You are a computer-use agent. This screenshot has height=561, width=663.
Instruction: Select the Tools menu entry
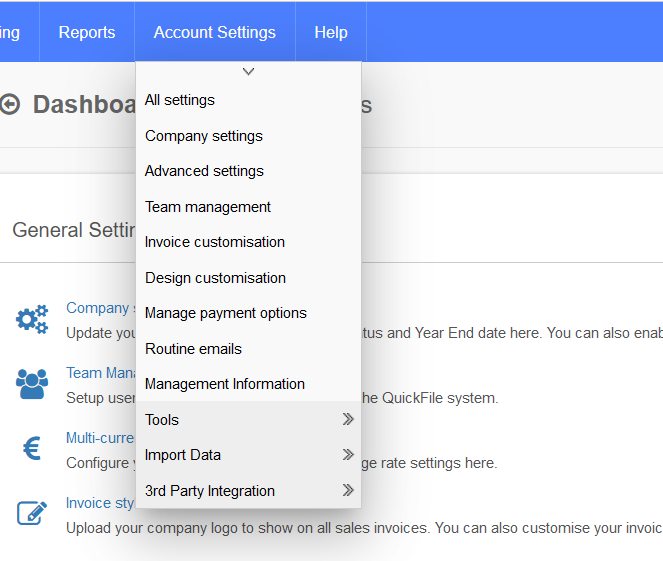(x=248, y=419)
